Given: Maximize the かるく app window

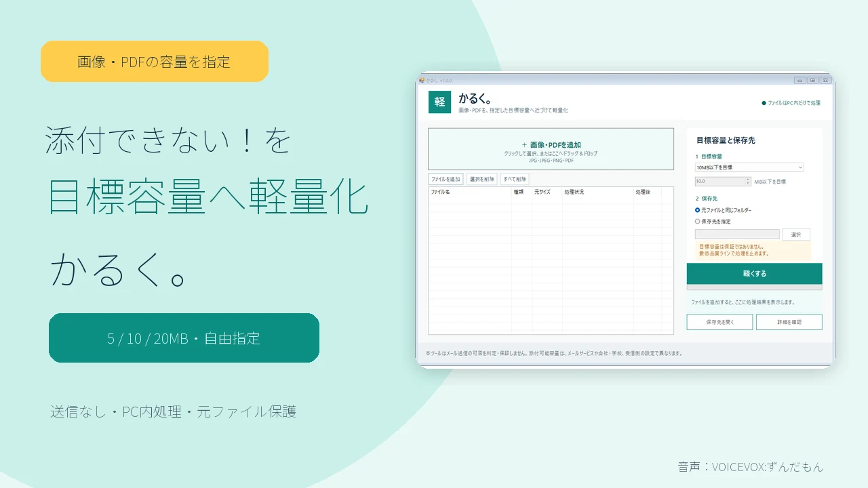Looking at the screenshot, I should click(812, 80).
